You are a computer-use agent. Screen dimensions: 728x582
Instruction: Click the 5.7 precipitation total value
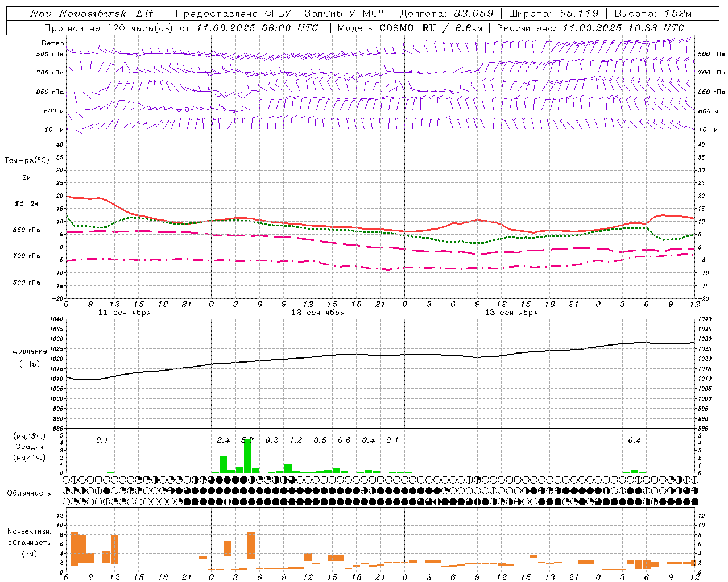(247, 440)
